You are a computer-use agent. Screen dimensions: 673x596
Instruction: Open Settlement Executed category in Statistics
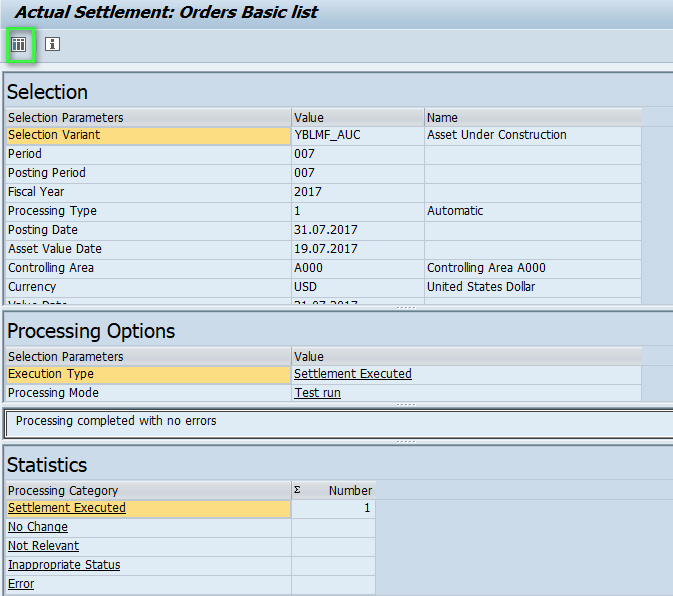[67, 508]
